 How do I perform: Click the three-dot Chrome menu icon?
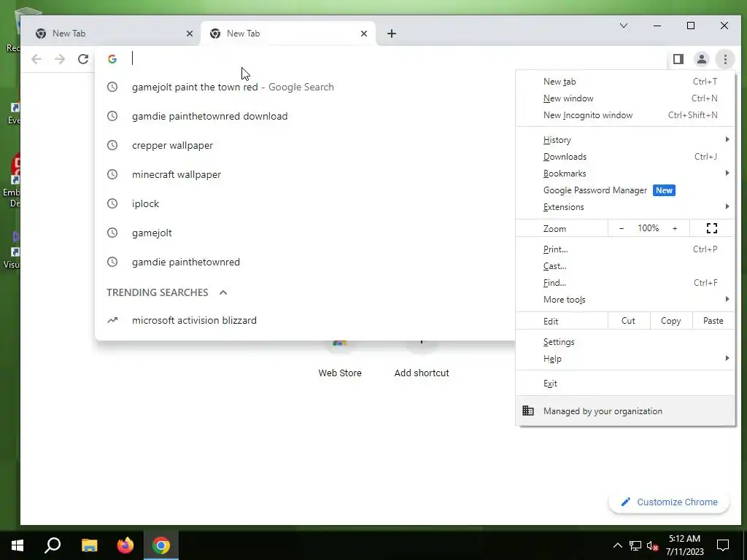(725, 59)
